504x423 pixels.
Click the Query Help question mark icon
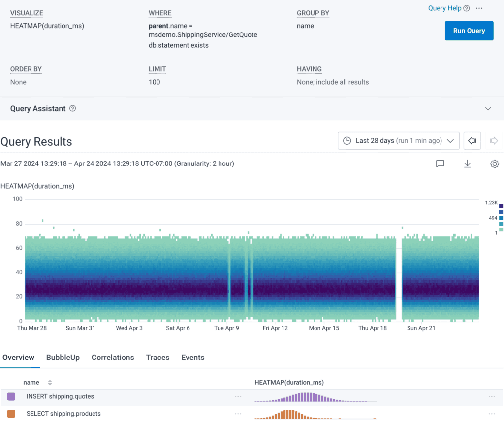click(467, 8)
